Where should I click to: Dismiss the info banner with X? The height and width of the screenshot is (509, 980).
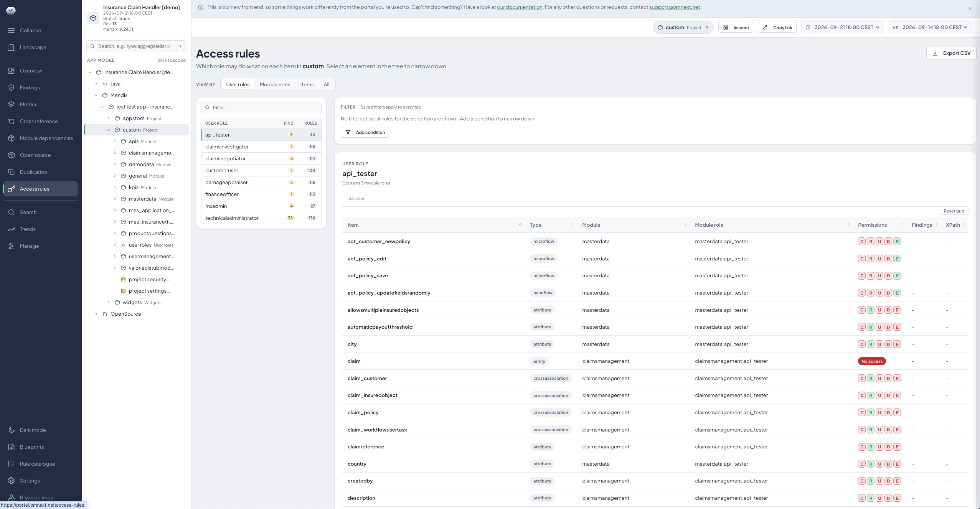click(x=970, y=8)
